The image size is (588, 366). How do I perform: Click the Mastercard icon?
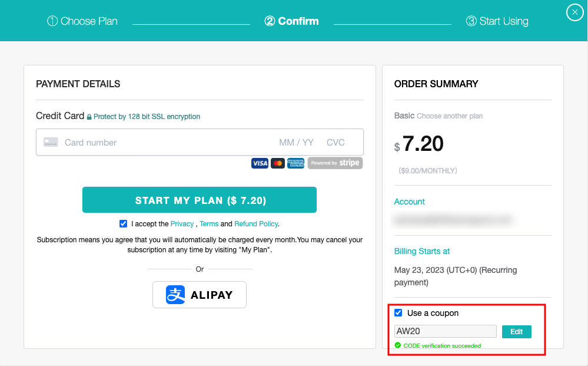coord(277,163)
